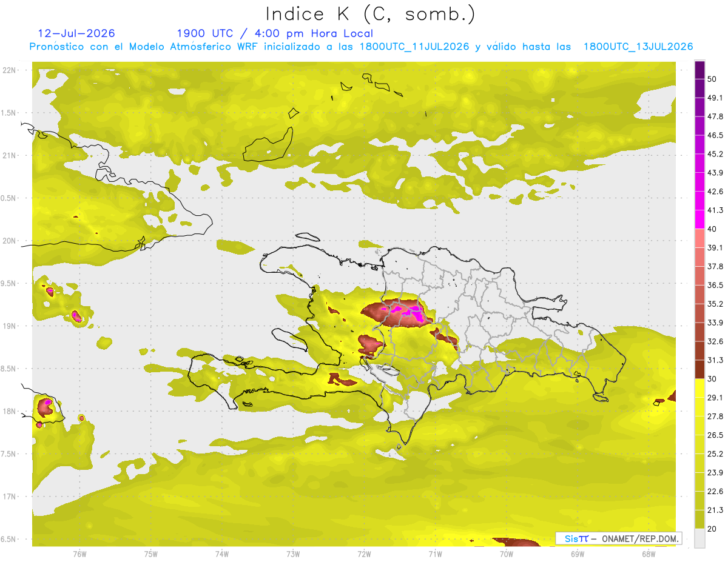This screenshot has height=562, width=728.
Task: Click the legend value '33.9'
Action: coord(716,323)
